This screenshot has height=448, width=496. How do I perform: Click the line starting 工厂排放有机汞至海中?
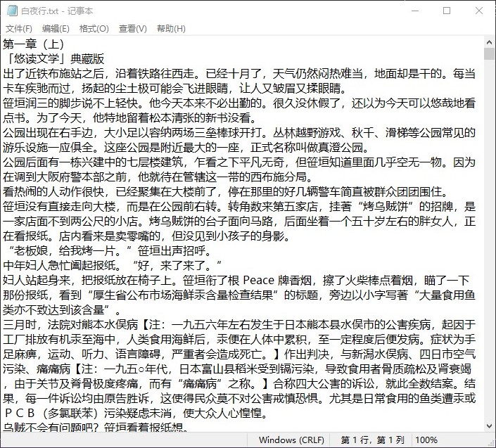click(239, 339)
